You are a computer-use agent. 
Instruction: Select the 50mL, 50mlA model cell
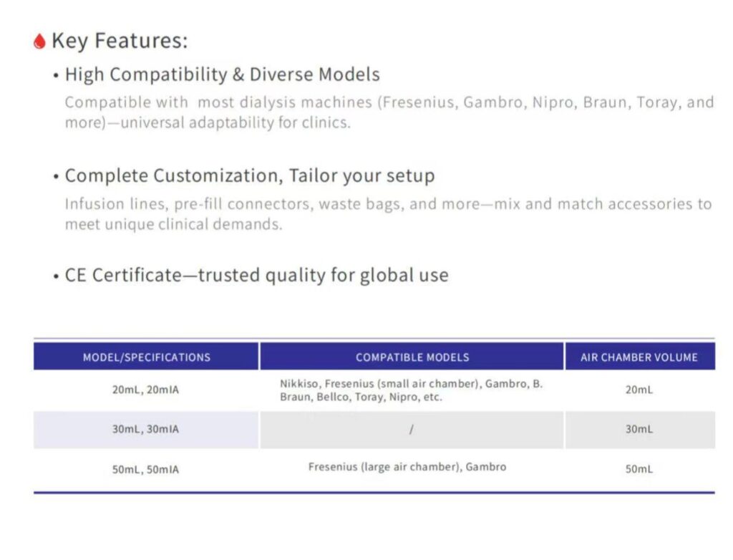(x=146, y=470)
